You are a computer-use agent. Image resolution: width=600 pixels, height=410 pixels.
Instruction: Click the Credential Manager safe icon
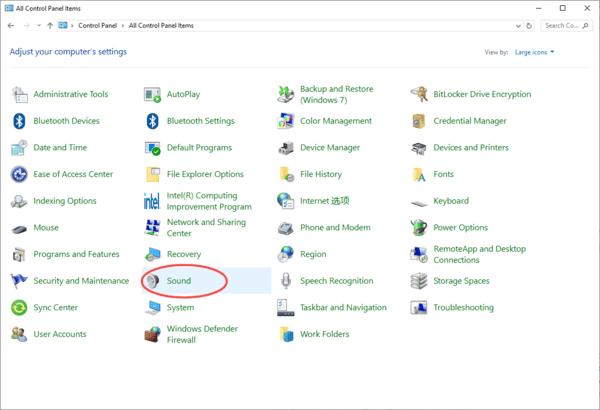point(419,121)
